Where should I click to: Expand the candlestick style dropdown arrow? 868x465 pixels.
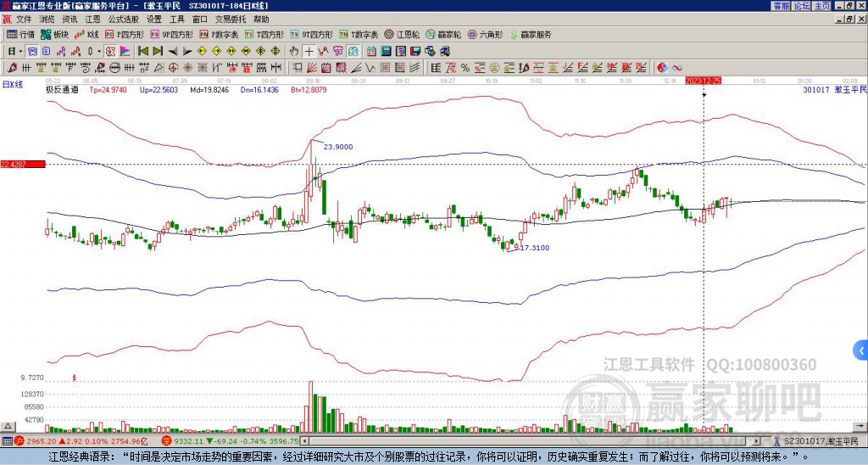[x=99, y=52]
